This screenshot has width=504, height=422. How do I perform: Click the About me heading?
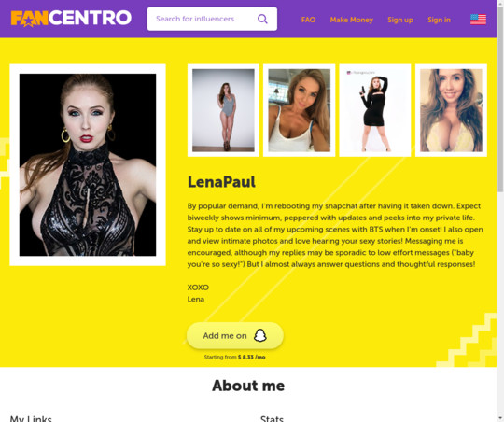[x=248, y=386]
